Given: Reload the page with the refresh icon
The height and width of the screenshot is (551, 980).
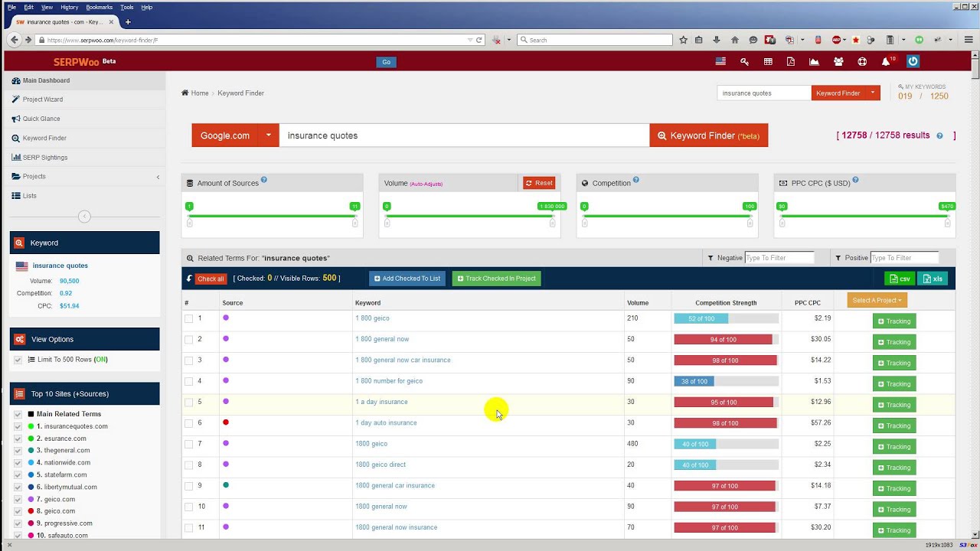Looking at the screenshot, I should pyautogui.click(x=479, y=40).
